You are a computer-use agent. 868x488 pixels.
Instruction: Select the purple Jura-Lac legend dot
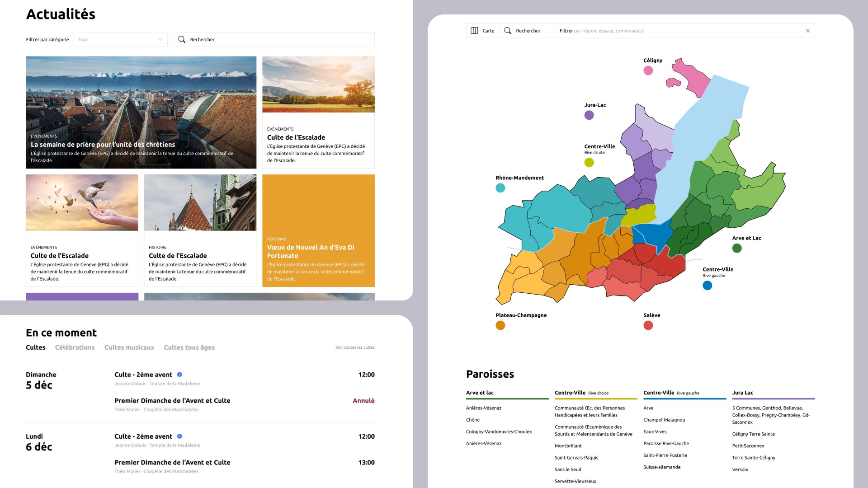[589, 115]
